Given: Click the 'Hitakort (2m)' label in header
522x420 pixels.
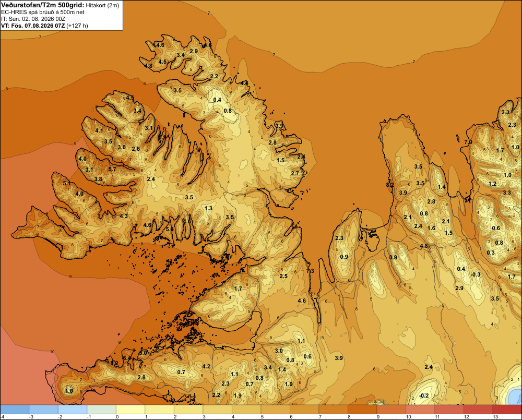Looking at the screenshot, I should pos(102,5).
